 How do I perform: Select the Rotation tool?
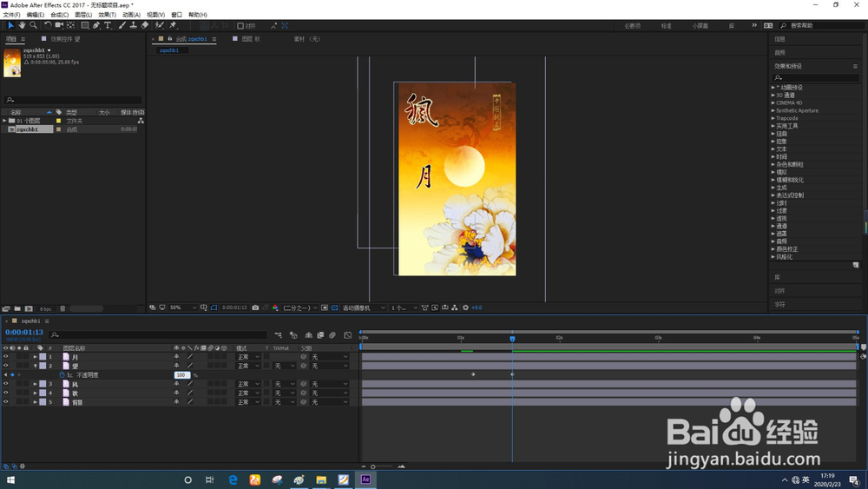pos(48,25)
